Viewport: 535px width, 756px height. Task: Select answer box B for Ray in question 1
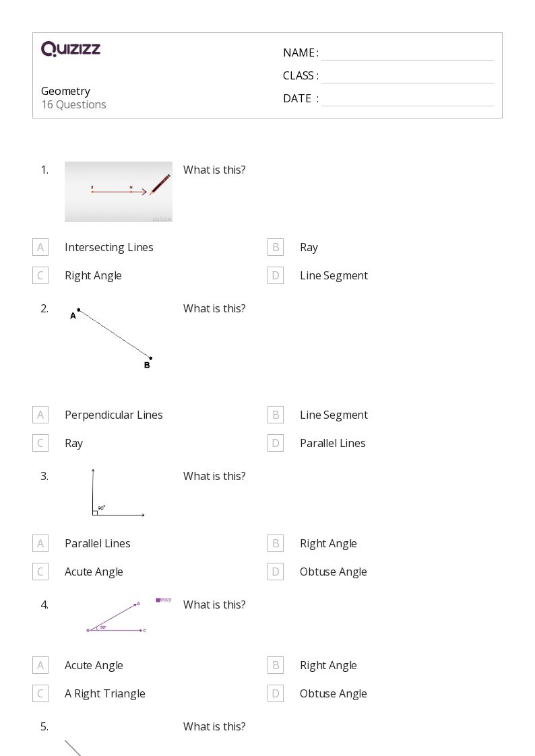click(276, 247)
